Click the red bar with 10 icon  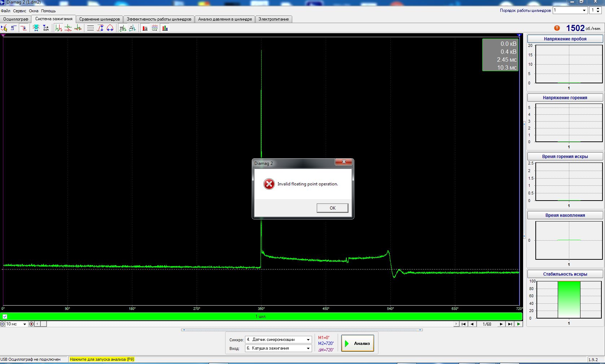(145, 28)
